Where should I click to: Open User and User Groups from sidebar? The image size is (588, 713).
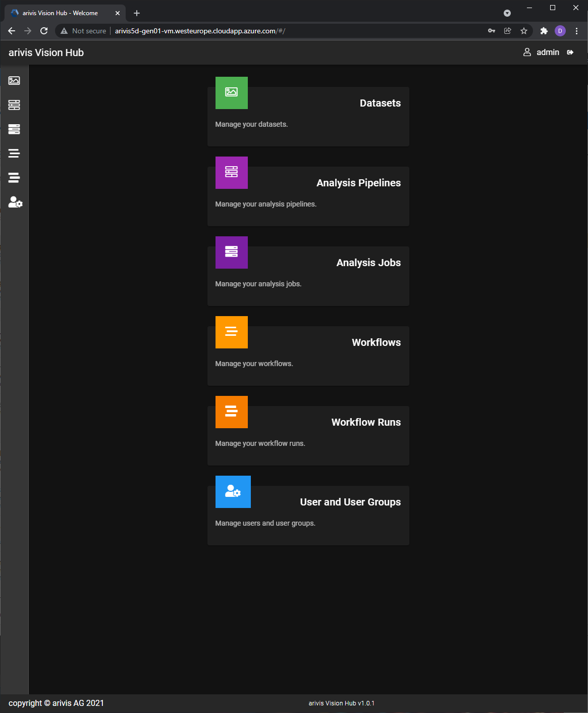coord(14,202)
